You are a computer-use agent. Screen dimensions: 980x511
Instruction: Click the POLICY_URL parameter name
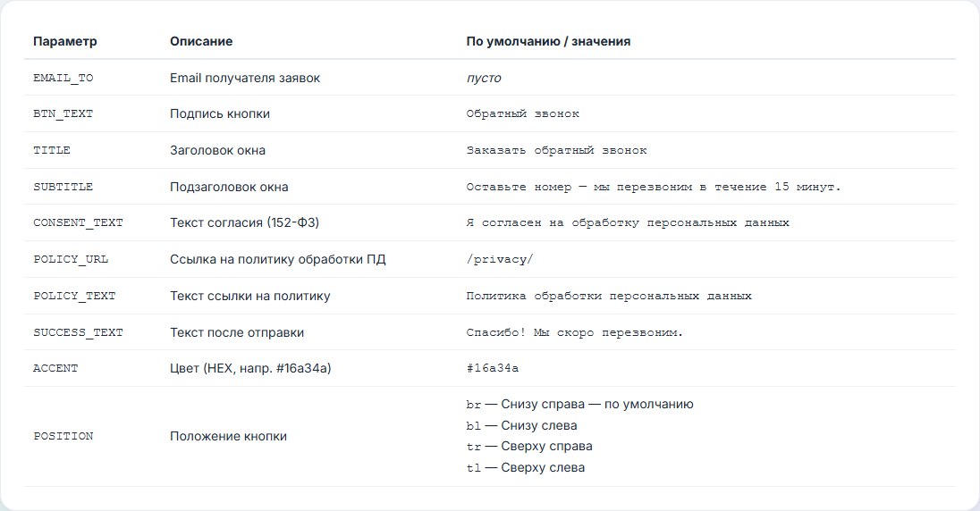click(x=71, y=259)
